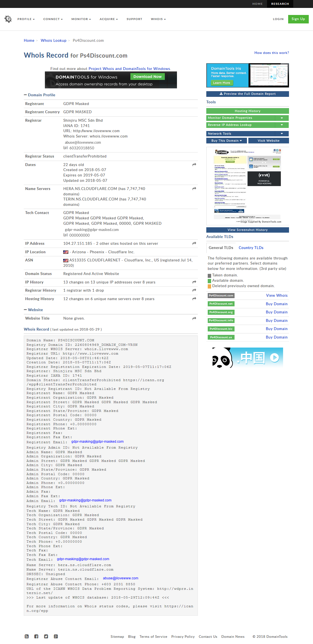313x644 pixels.
Task: Open the Twitter icon in footer
Action: pos(46,636)
